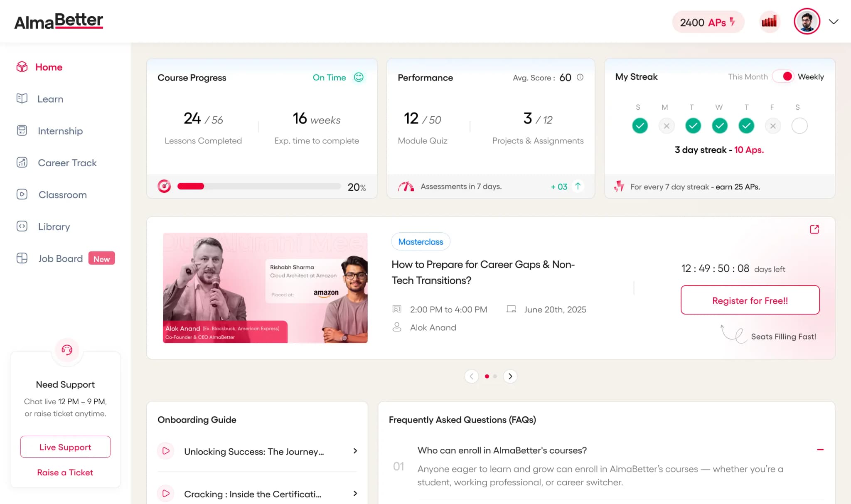Click the masterclass title text

[483, 272]
